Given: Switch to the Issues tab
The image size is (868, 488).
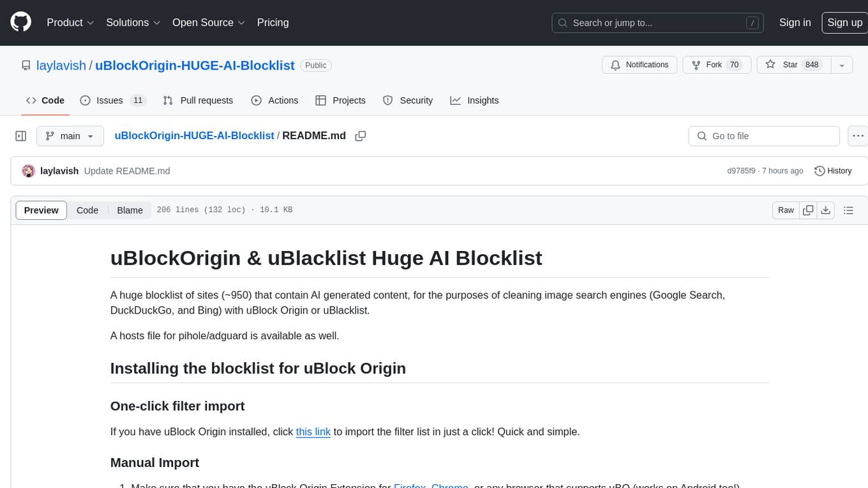Looking at the screenshot, I should click(113, 100).
